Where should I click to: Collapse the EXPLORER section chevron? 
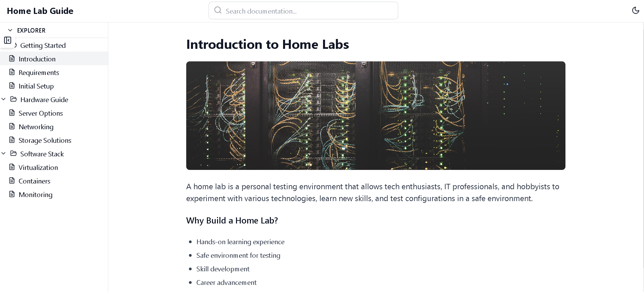[10, 30]
